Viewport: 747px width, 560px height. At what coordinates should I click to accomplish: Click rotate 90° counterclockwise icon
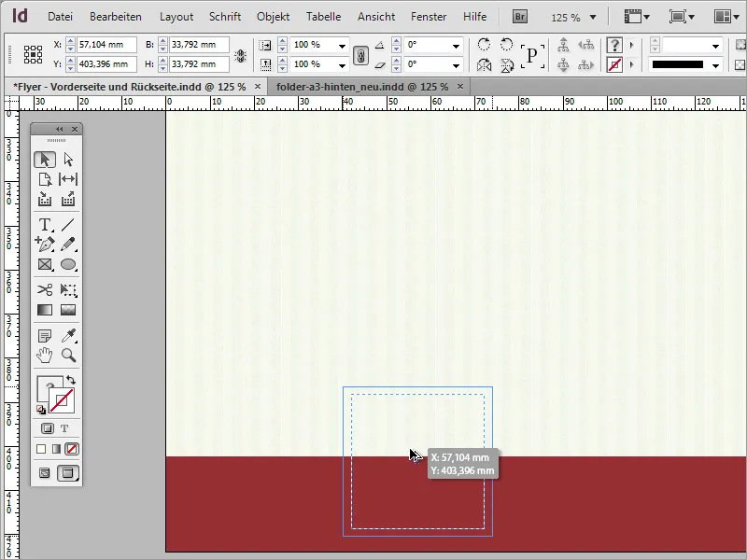(507, 45)
